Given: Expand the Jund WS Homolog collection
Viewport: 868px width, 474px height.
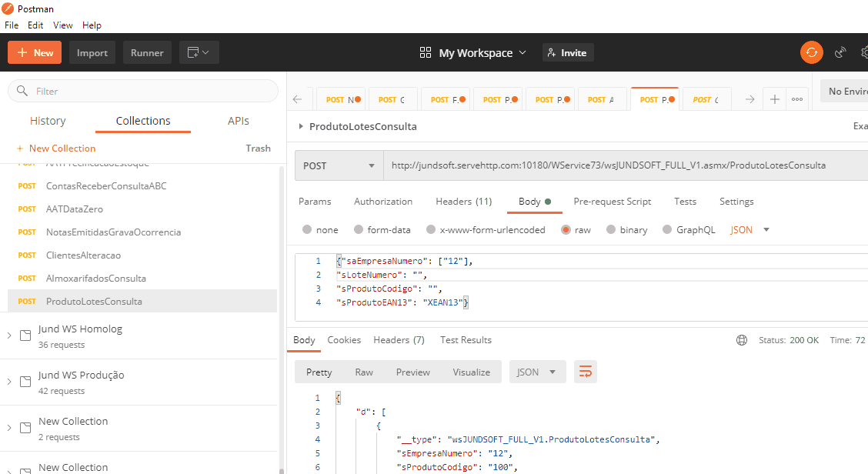Looking at the screenshot, I should [x=9, y=335].
